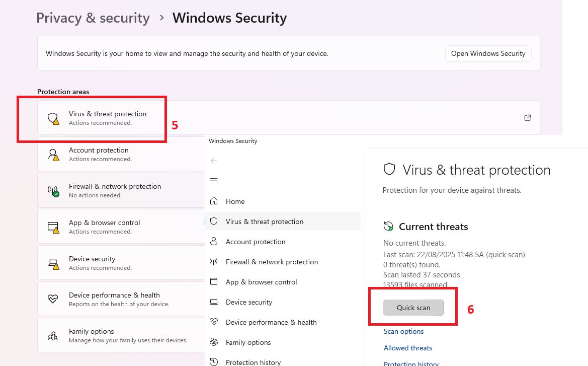588x366 pixels.
Task: Select Account protection in the sidebar
Action: pos(282,242)
